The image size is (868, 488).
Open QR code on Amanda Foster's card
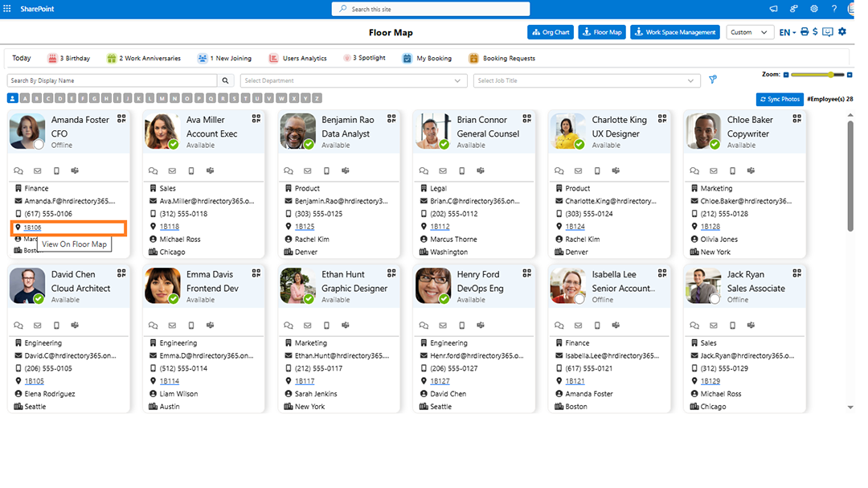[121, 118]
